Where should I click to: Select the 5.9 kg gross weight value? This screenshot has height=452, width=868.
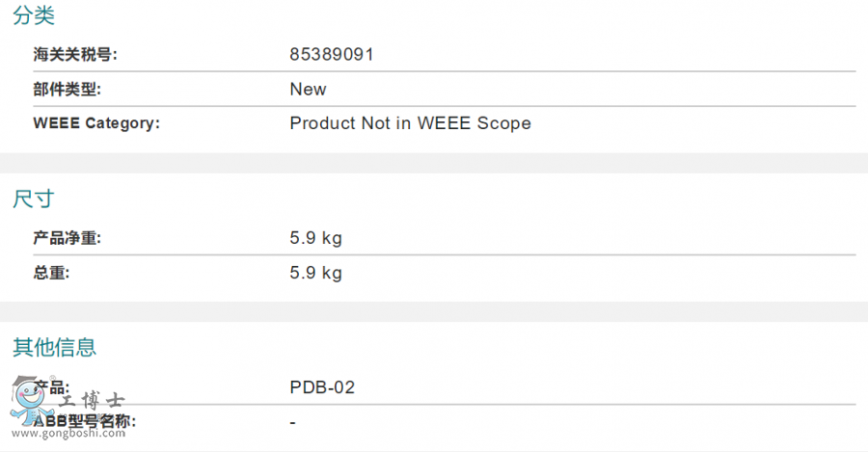[x=315, y=273]
